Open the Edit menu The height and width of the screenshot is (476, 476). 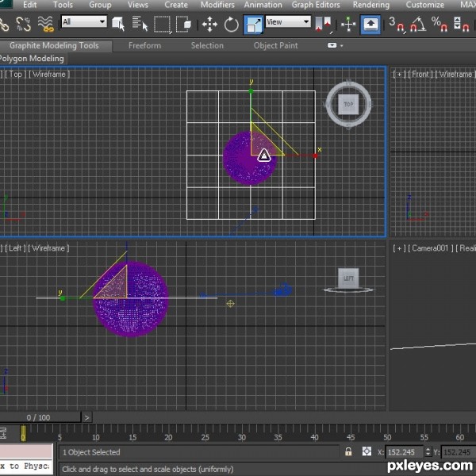(30, 5)
